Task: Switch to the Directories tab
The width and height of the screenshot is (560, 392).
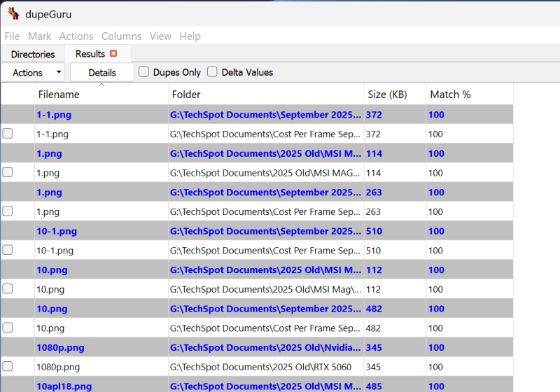Action: point(33,55)
